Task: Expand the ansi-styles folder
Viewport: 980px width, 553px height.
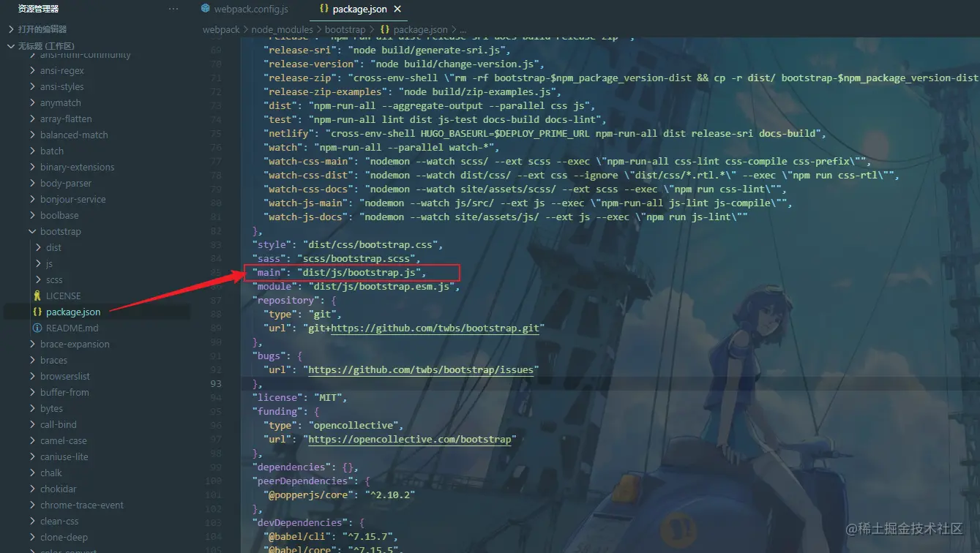Action: pyautogui.click(x=62, y=87)
